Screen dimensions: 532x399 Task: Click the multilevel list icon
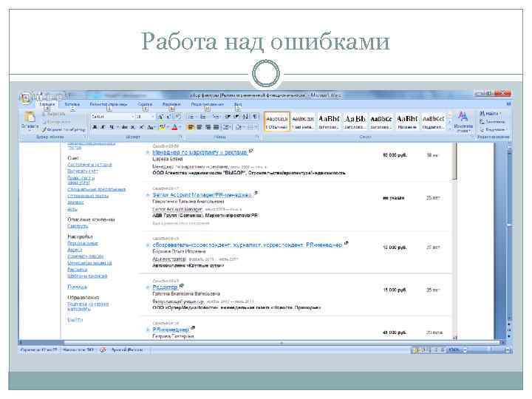pyautogui.click(x=216, y=117)
